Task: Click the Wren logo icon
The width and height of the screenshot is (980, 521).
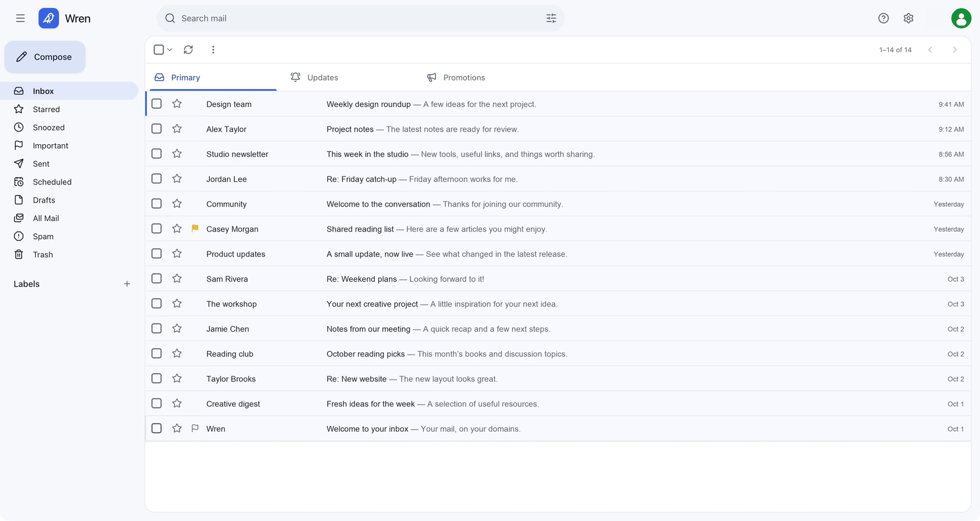Action: pyautogui.click(x=49, y=18)
